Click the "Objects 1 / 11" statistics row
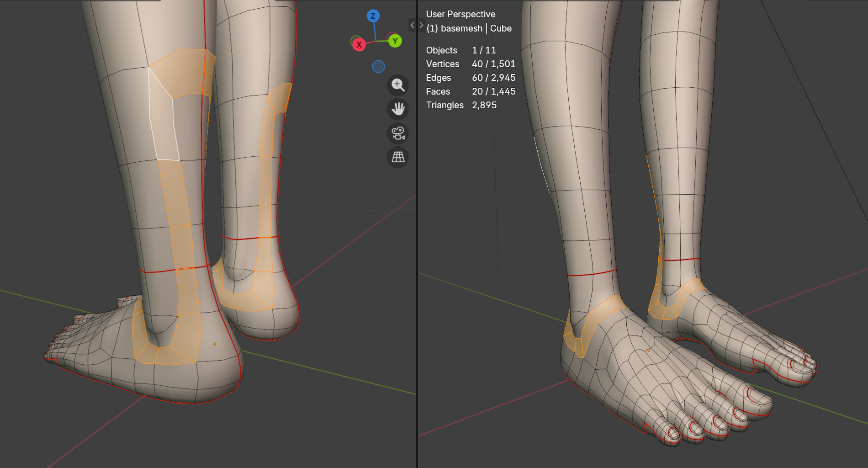The image size is (868, 468). point(461,50)
